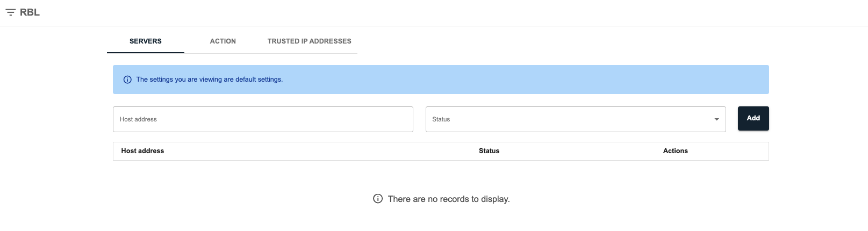Screen dimensions: 868x231
Task: Click the 'There are no records to display' message
Action: (449, 199)
